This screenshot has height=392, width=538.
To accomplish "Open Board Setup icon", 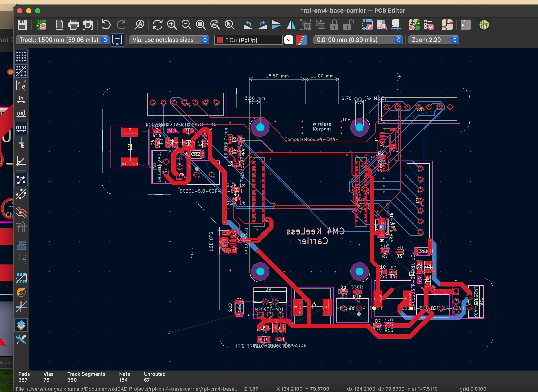I will tap(41, 25).
